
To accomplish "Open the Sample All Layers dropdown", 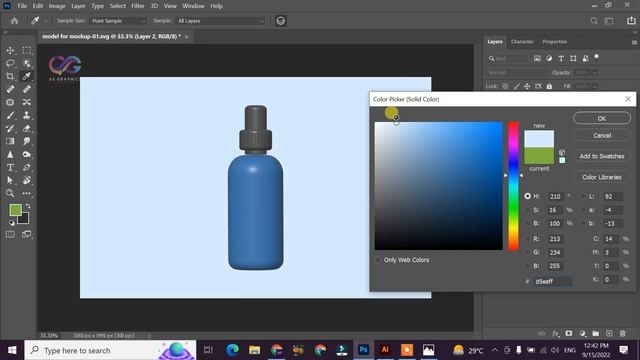I will (220, 21).
